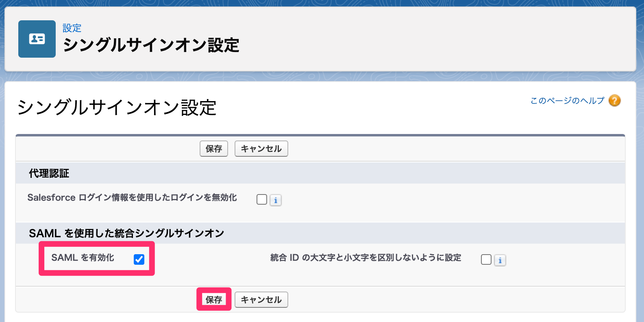Viewport: 644px width, 322px height.
Task: Click the bottom キャンセル button
Action: click(x=261, y=300)
